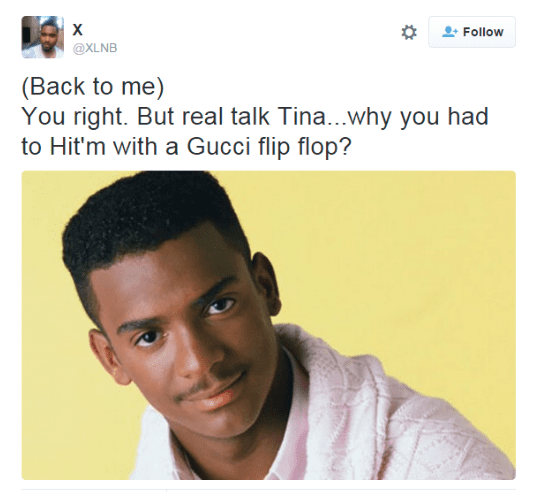Click "Hit'm" in the tweet text
The image size is (545, 492).
[x=77, y=146]
